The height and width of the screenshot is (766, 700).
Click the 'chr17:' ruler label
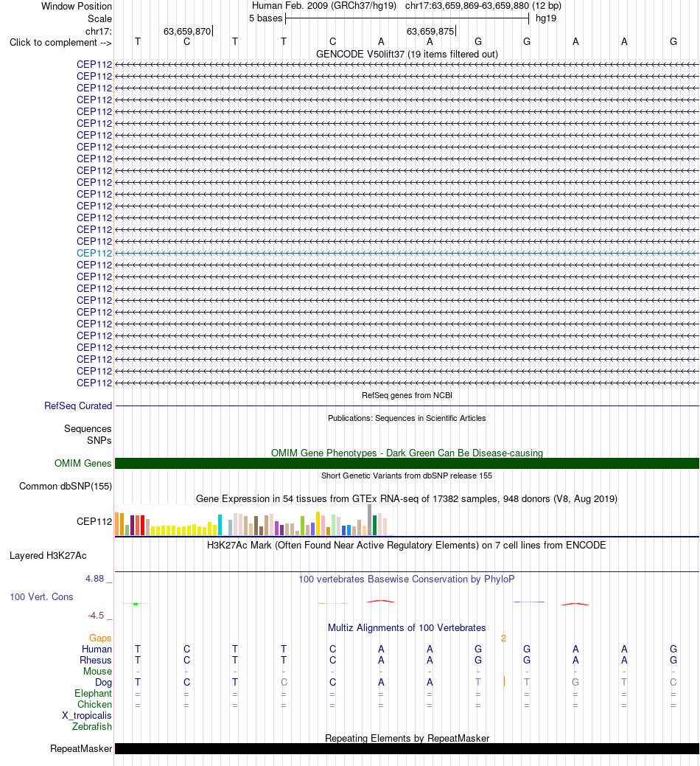98,31
